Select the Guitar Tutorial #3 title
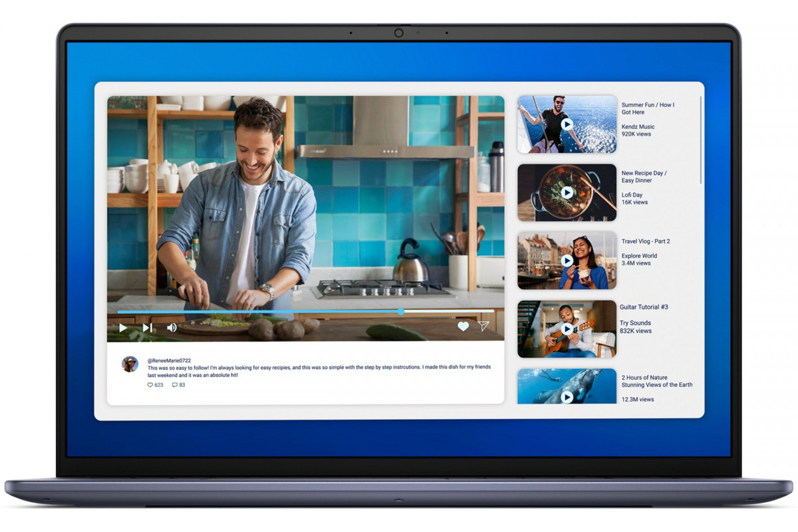The width and height of the screenshot is (798, 532). coord(644,307)
